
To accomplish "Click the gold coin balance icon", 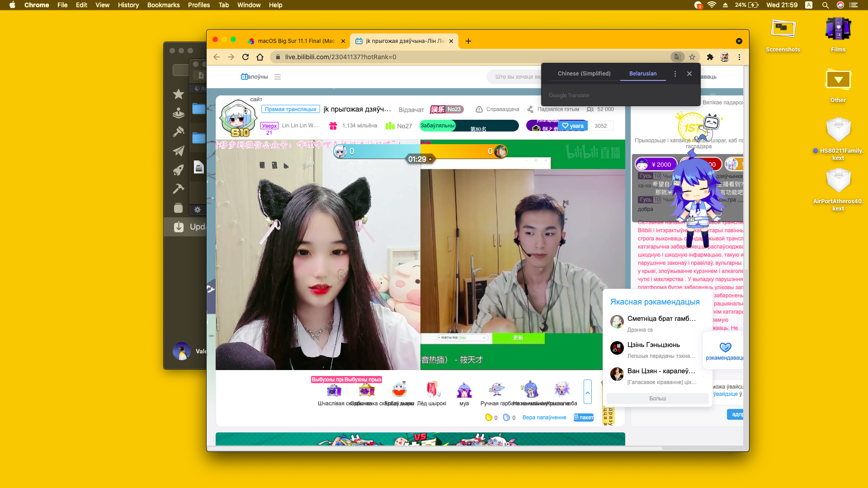I will [488, 418].
